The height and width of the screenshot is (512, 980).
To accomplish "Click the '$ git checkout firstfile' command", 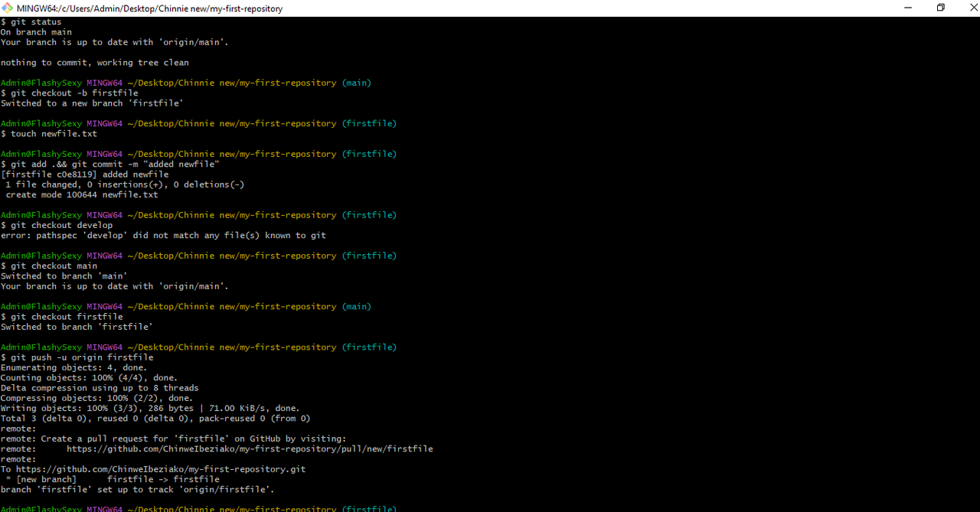I will tap(62, 317).
